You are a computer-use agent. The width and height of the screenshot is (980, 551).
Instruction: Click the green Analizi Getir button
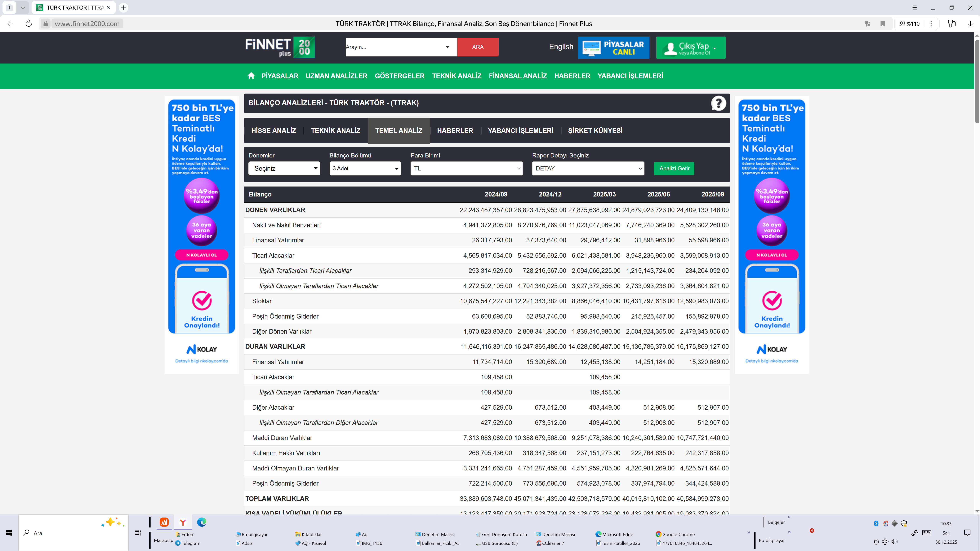click(674, 168)
